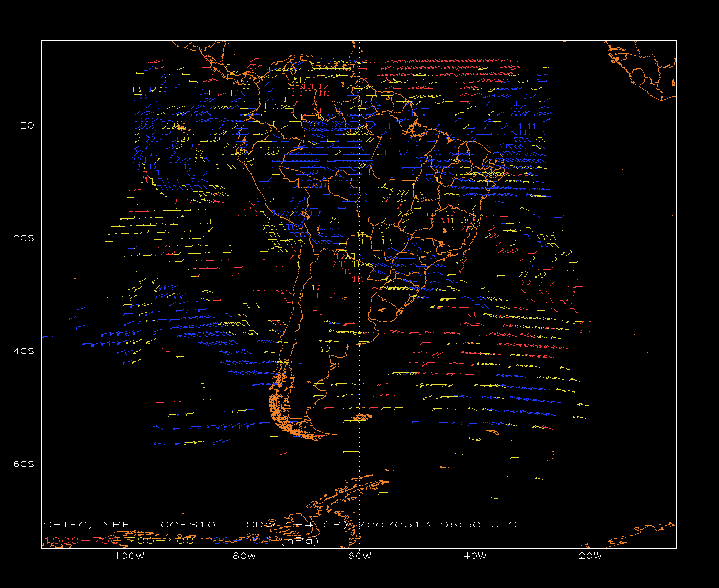Click the 60W longitude label
The width and height of the screenshot is (719, 588).
(x=360, y=556)
